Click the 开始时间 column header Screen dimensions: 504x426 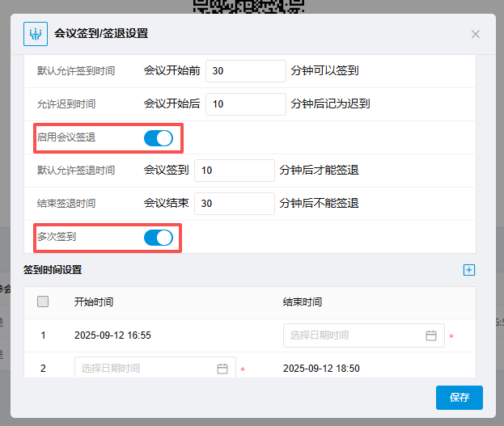[x=93, y=302]
